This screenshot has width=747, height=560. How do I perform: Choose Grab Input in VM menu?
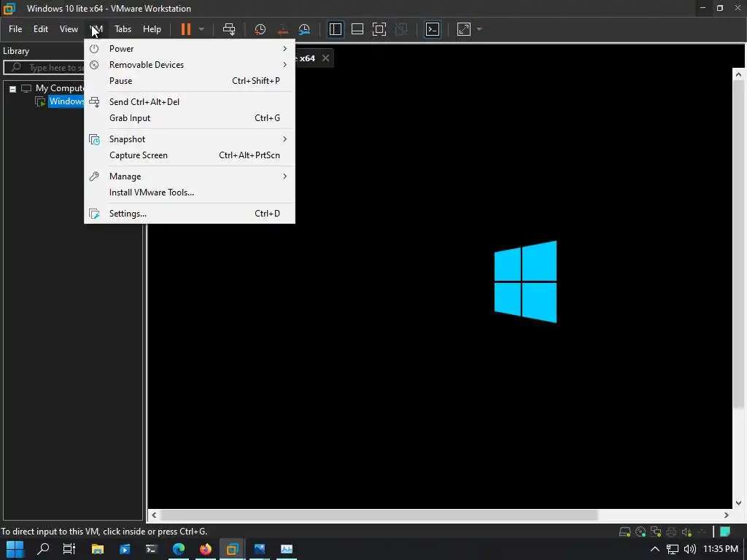pyautogui.click(x=189, y=118)
